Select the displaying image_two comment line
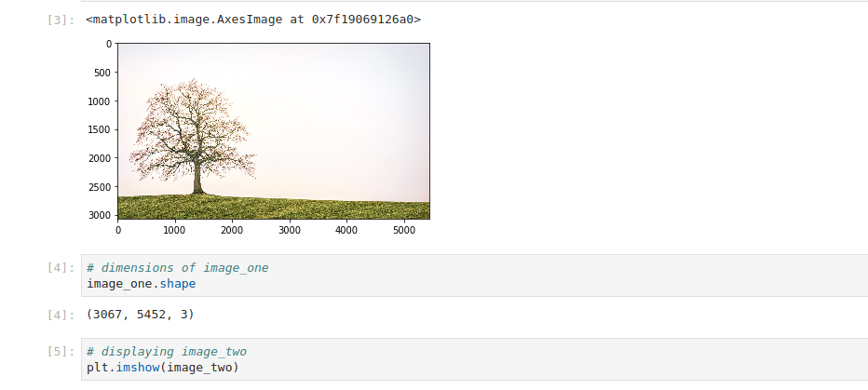Viewport: 868px width, 390px height. tap(167, 352)
